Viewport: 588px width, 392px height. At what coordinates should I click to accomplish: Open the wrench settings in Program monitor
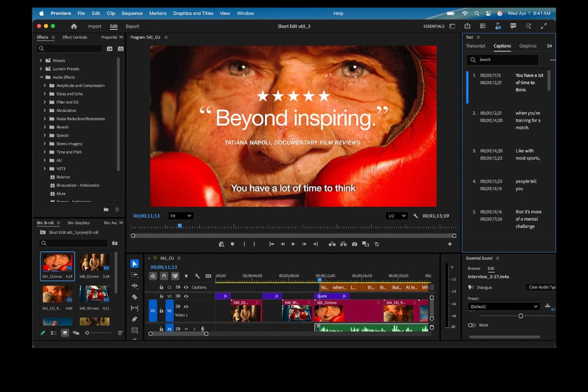[x=415, y=216]
